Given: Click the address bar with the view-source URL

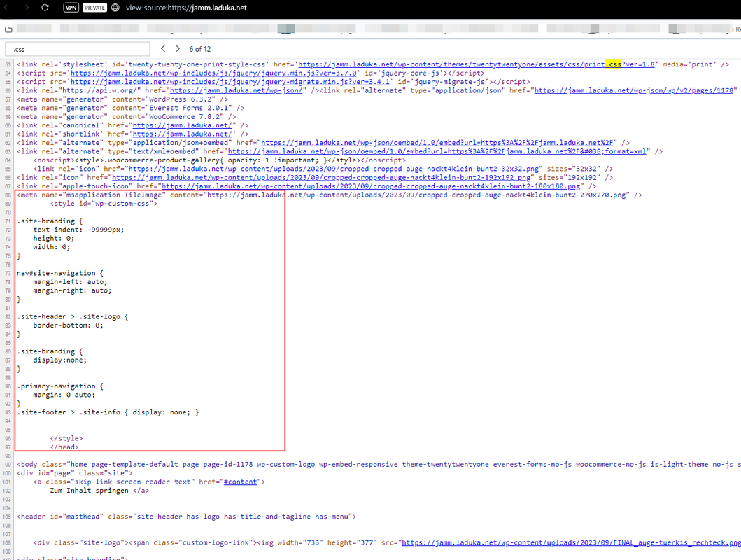Looking at the screenshot, I should click(186, 8).
